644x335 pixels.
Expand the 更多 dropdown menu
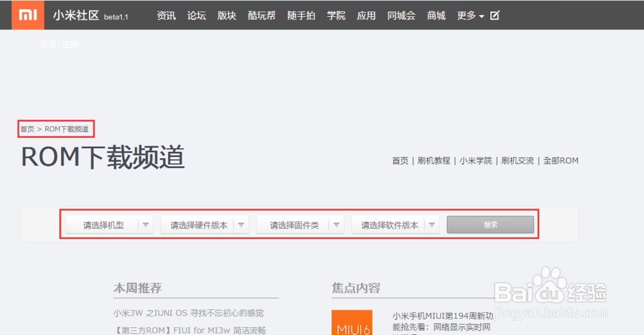pyautogui.click(x=471, y=15)
